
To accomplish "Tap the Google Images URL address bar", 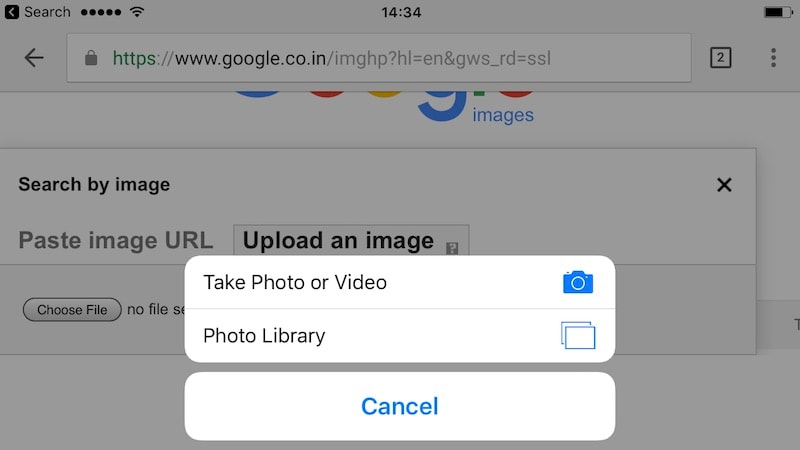I will tap(379, 58).
